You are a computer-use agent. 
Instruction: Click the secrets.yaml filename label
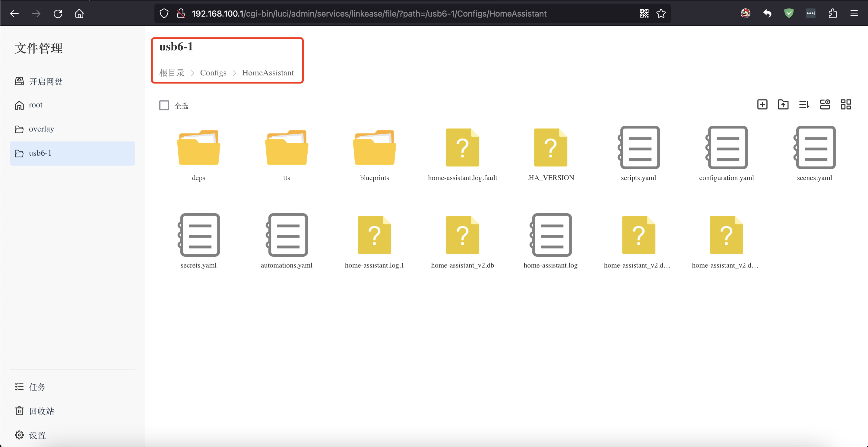point(198,265)
